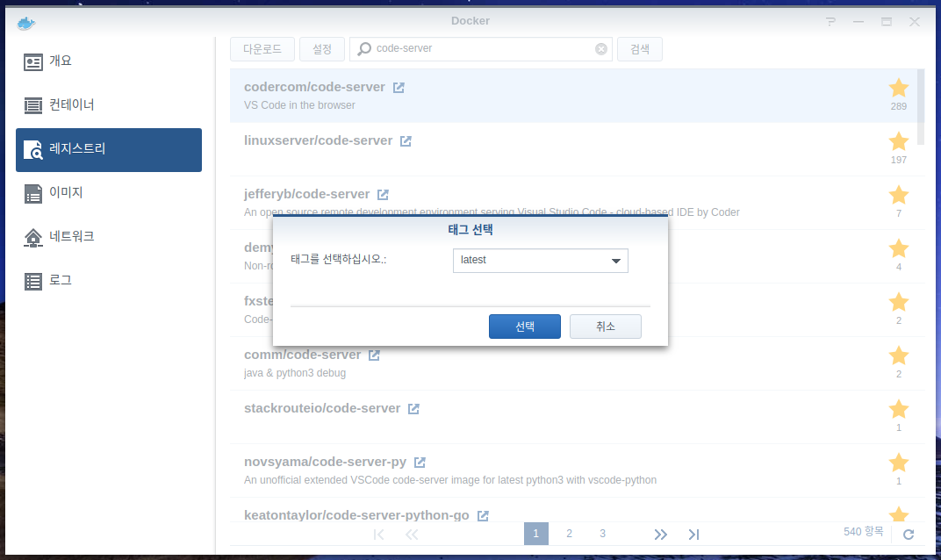Click into the code-server search field

click(x=481, y=49)
